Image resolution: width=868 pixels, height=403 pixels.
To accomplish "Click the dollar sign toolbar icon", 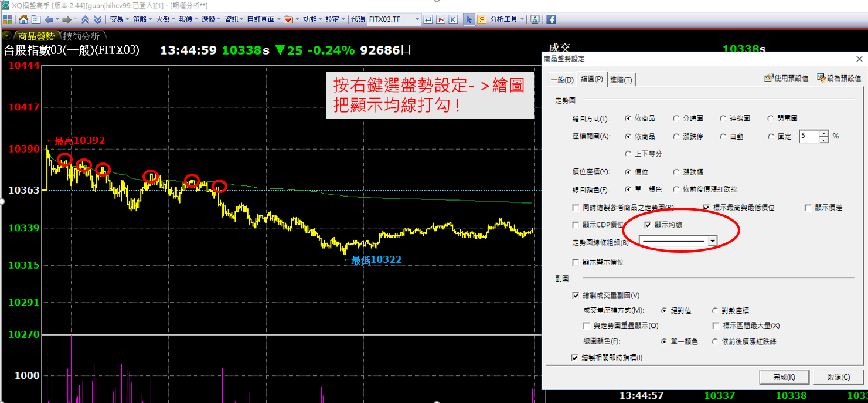I will click(x=482, y=19).
